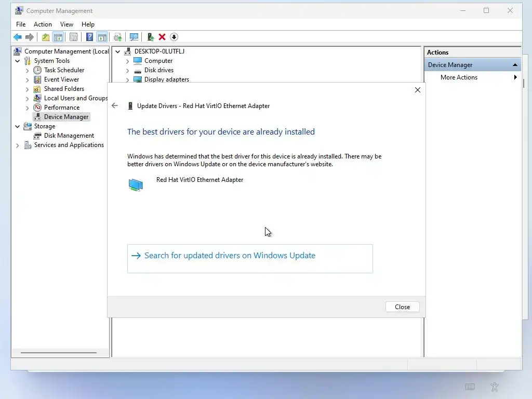Click the Enable device toolbar icon
The image size is (532, 399).
pos(150,37)
